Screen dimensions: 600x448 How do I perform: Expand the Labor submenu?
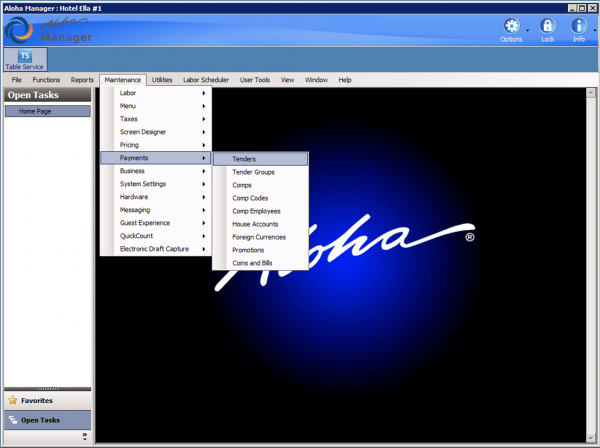tap(156, 93)
